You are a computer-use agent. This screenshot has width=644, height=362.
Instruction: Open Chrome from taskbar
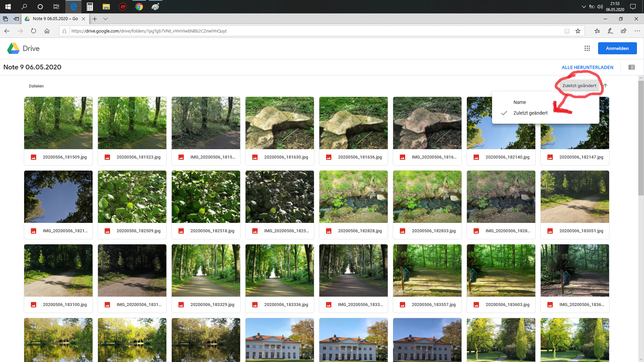[139, 7]
